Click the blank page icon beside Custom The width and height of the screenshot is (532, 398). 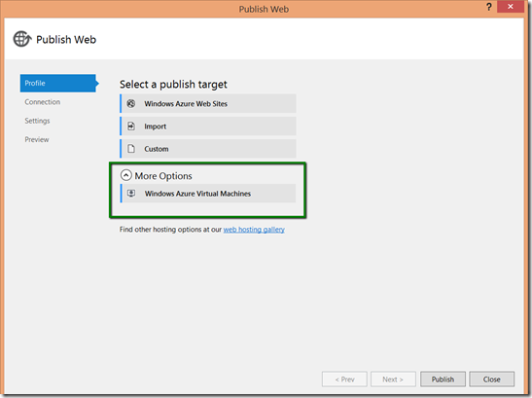point(131,149)
